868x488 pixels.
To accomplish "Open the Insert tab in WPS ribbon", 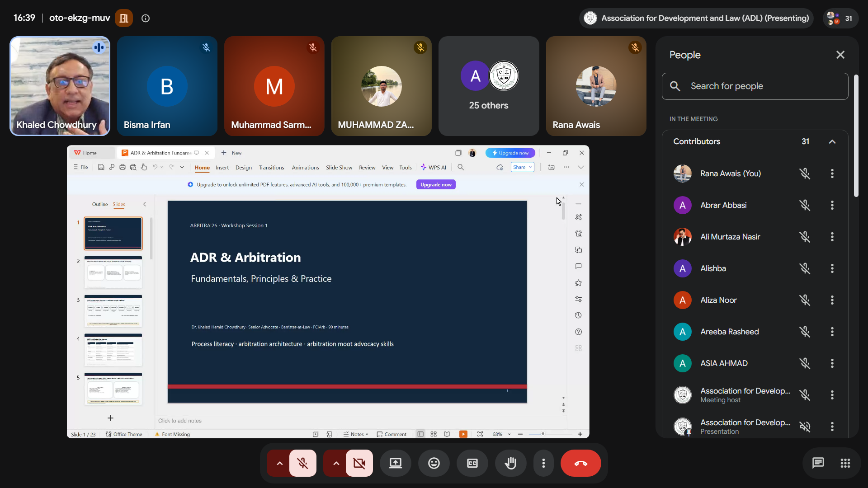I will tap(222, 168).
